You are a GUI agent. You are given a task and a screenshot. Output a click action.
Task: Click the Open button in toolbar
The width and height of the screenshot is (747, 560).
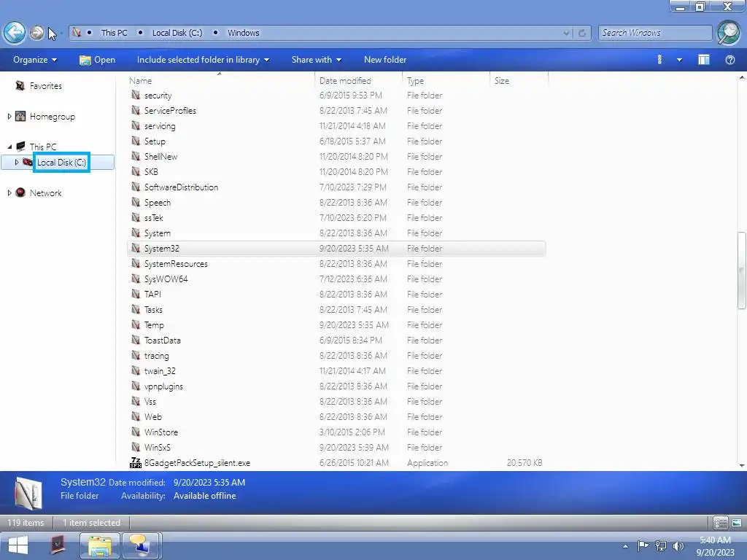(x=97, y=60)
